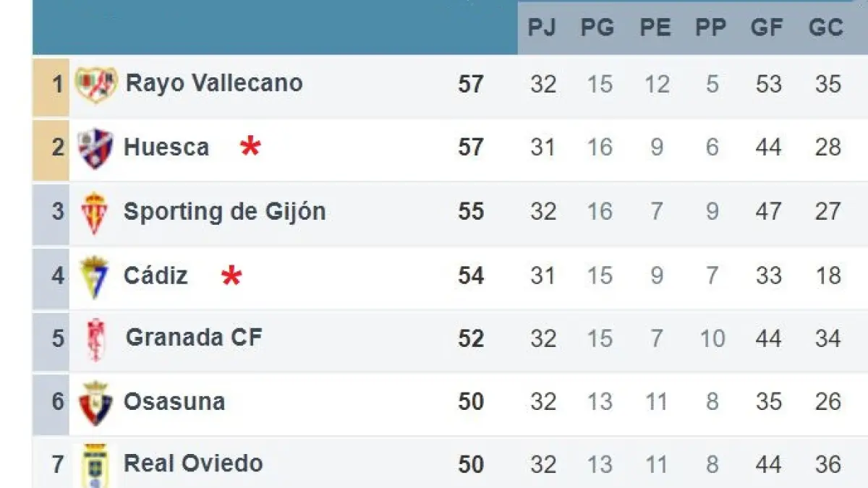
Task: Open the Real Oviedo team link
Action: pyautogui.click(x=193, y=463)
